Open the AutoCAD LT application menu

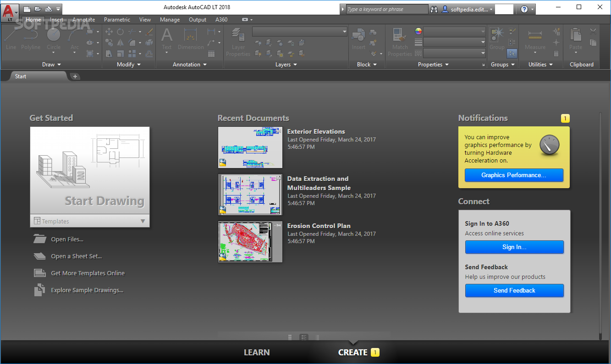(10, 12)
